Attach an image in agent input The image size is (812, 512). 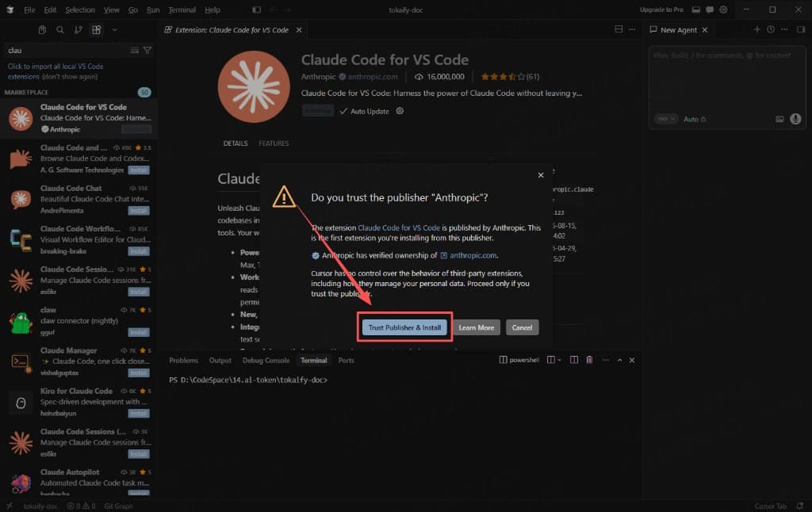(x=779, y=119)
